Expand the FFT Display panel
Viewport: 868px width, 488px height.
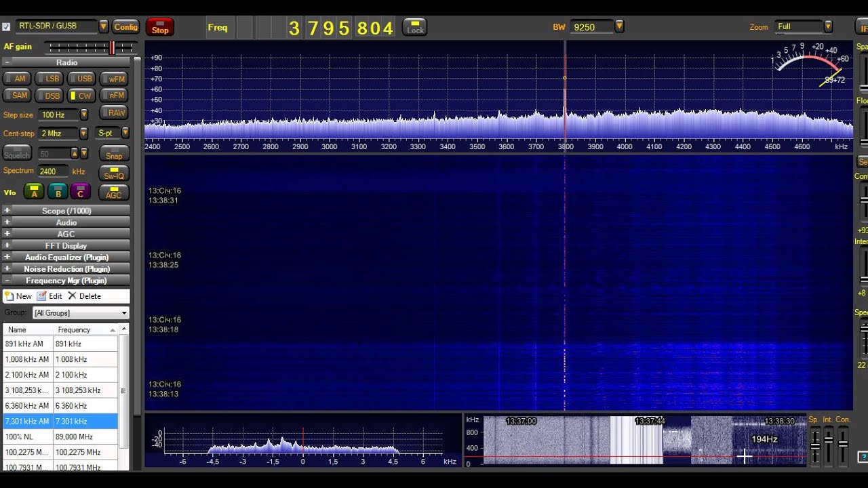pos(7,245)
